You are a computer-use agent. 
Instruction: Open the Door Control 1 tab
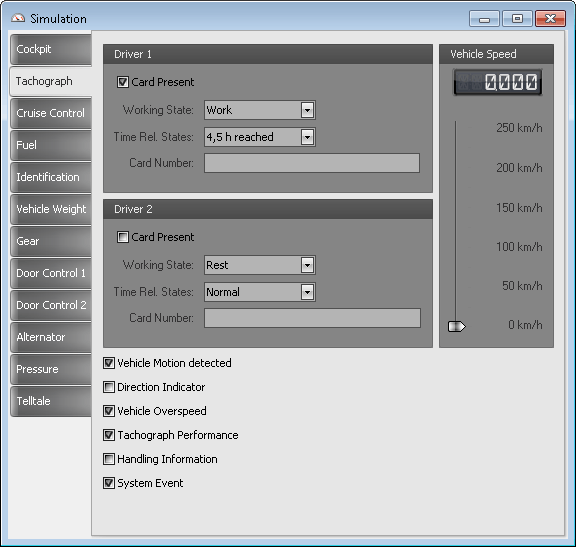click(x=51, y=273)
